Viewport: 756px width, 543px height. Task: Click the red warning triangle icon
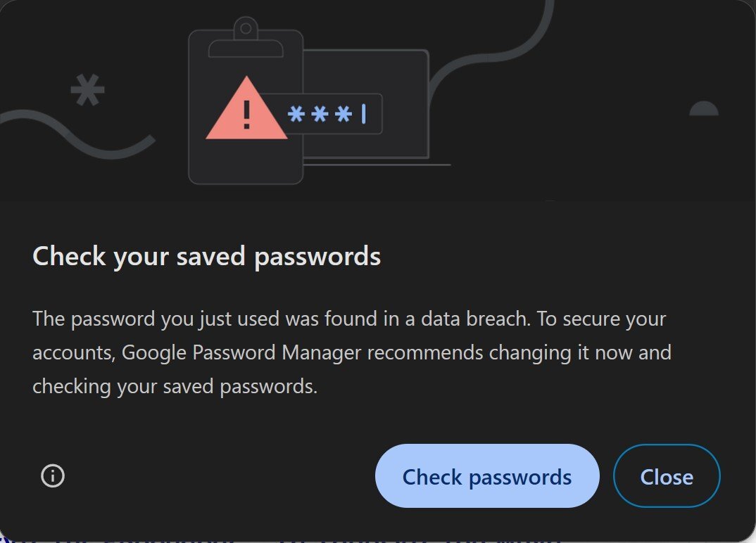tap(246, 109)
